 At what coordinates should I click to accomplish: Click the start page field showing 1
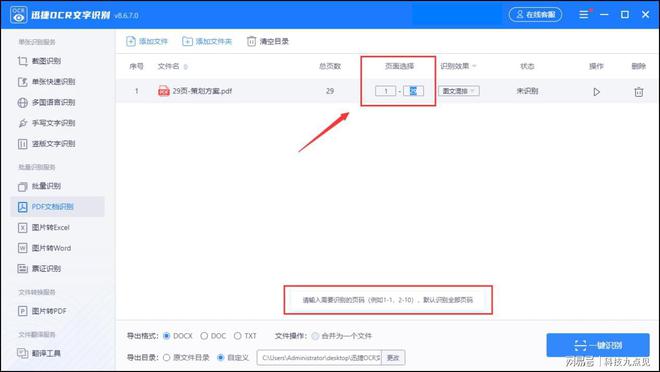(386, 91)
